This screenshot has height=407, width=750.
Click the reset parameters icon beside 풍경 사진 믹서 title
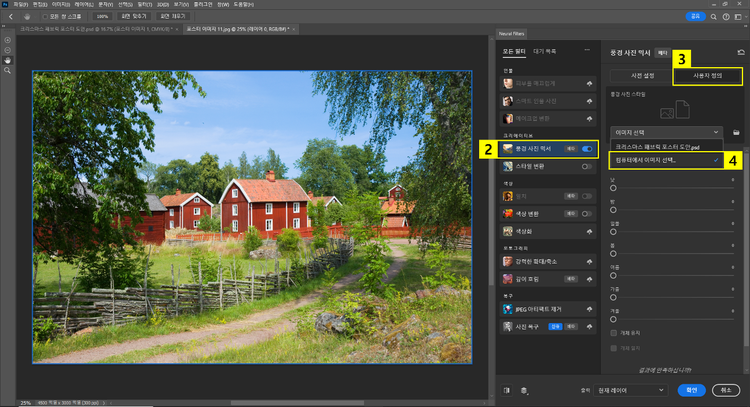pos(741,53)
